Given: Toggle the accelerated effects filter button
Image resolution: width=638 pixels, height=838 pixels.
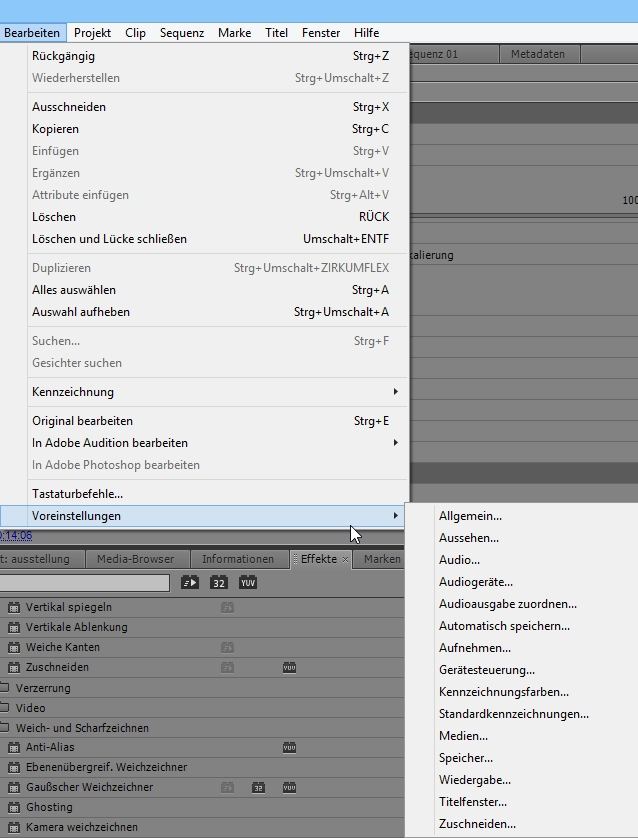Looking at the screenshot, I should pyautogui.click(x=190, y=583).
